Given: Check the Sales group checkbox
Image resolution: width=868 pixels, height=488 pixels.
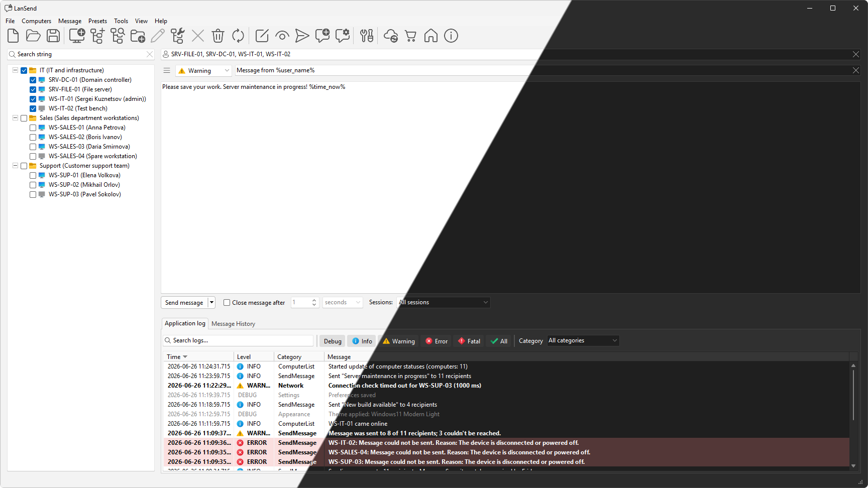Looking at the screenshot, I should [24, 118].
